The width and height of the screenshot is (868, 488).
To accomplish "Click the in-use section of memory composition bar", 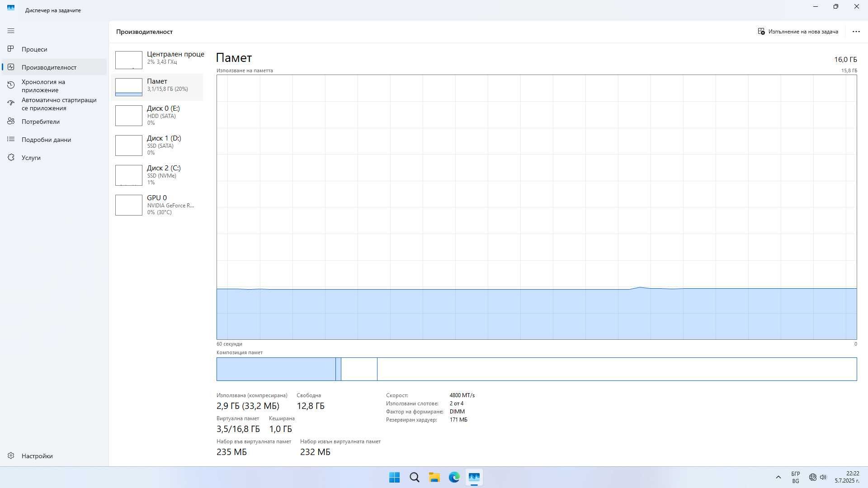I will pos(276,369).
